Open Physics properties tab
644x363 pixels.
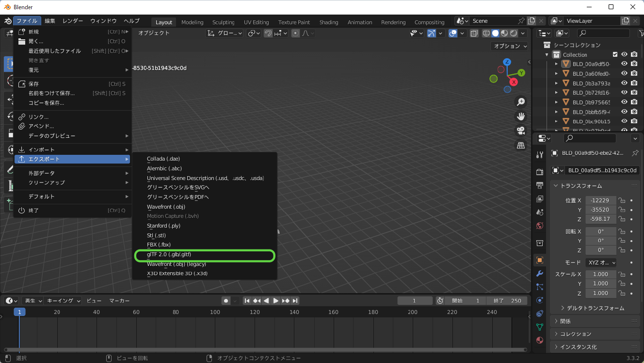(x=539, y=300)
